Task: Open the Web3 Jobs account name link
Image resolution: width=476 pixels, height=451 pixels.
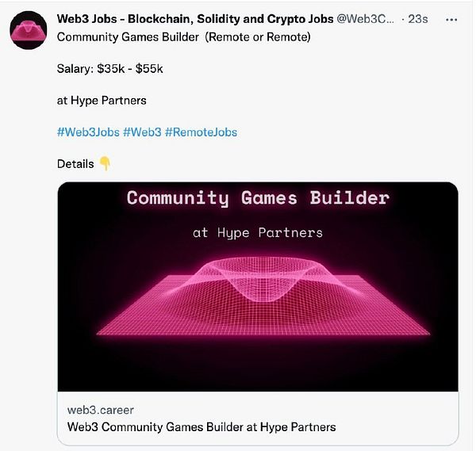Action: pos(195,19)
